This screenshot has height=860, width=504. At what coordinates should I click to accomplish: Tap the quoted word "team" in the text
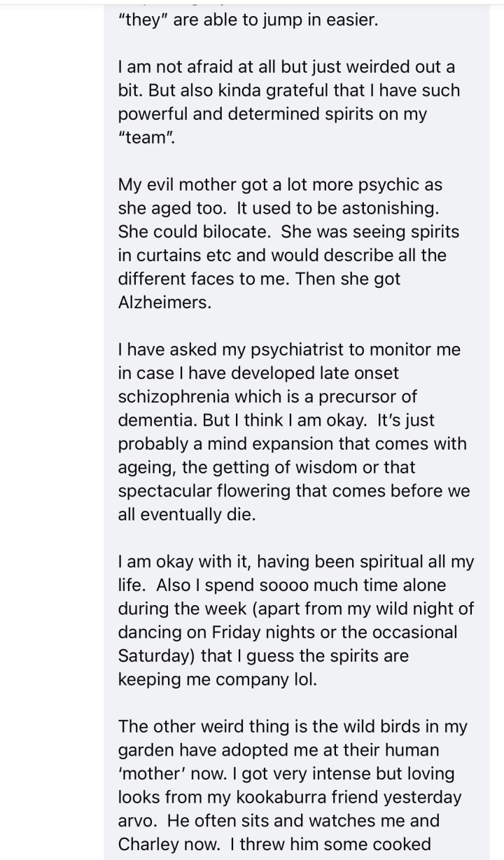click(146, 137)
